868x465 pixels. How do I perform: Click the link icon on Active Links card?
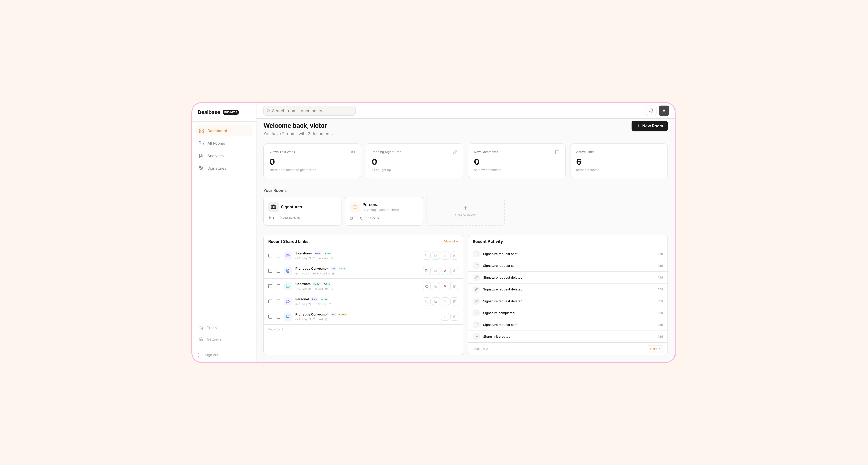tap(659, 152)
